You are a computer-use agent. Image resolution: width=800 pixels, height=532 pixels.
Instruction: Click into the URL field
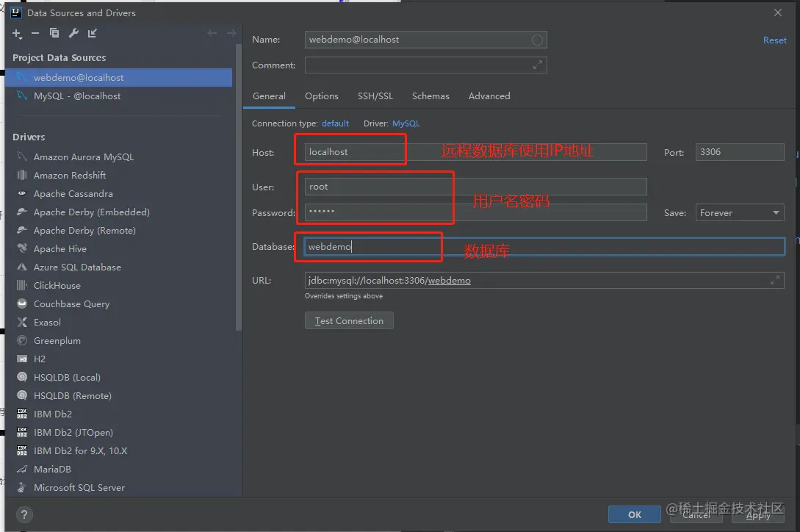pos(544,280)
